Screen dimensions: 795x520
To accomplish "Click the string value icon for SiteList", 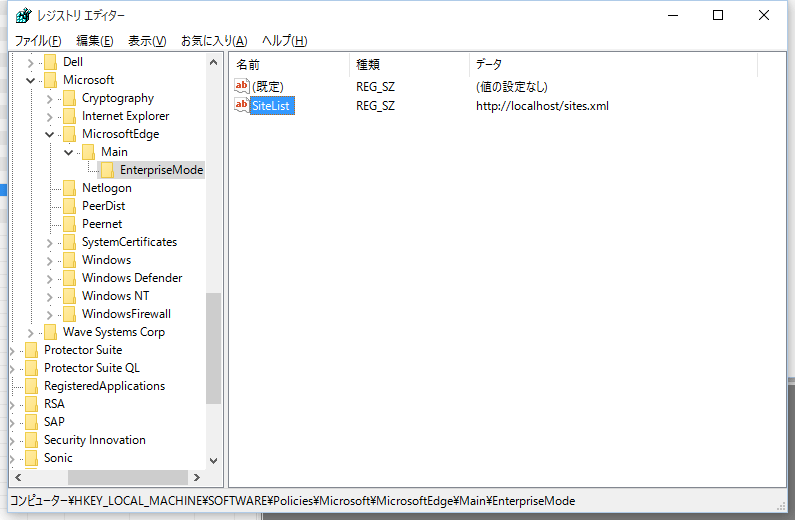I will (241, 105).
